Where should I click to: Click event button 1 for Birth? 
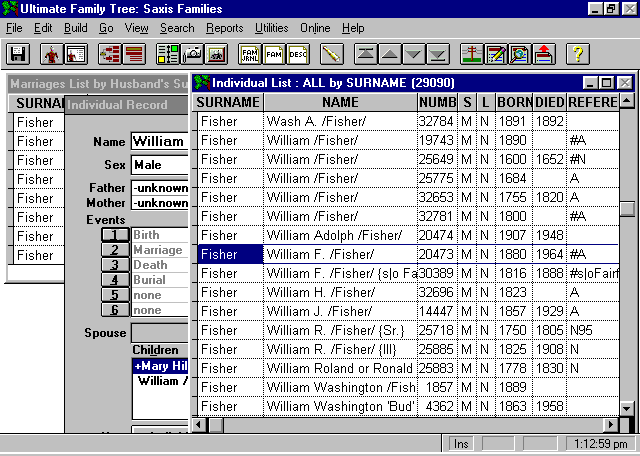115,235
